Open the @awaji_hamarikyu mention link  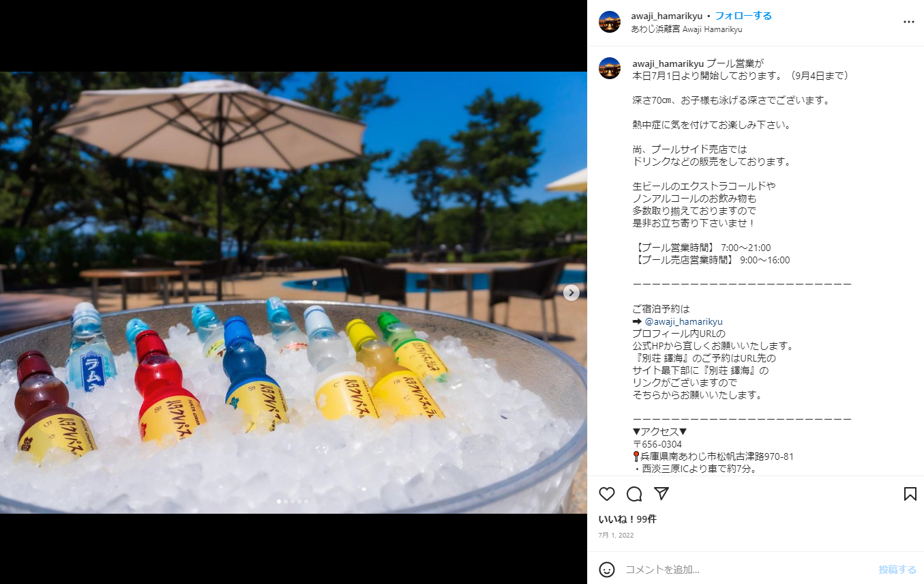pyautogui.click(x=683, y=321)
